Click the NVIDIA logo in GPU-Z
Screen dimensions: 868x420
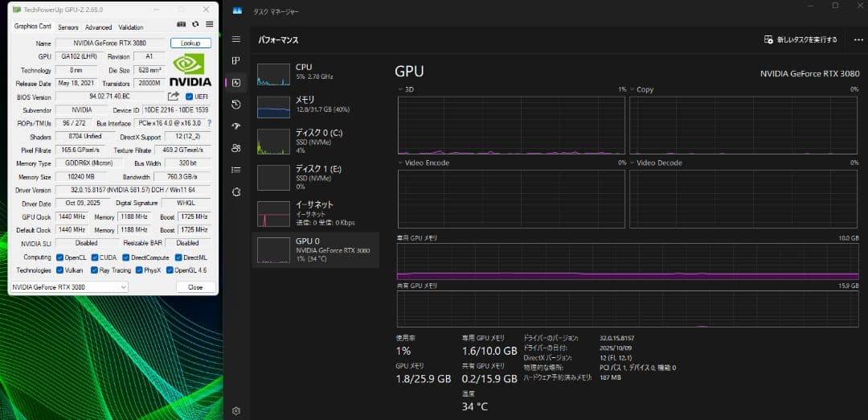pos(190,70)
